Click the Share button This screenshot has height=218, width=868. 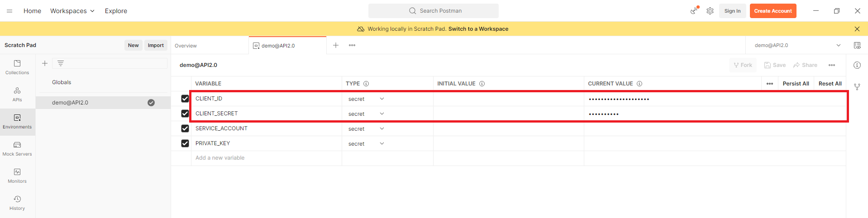click(805, 65)
